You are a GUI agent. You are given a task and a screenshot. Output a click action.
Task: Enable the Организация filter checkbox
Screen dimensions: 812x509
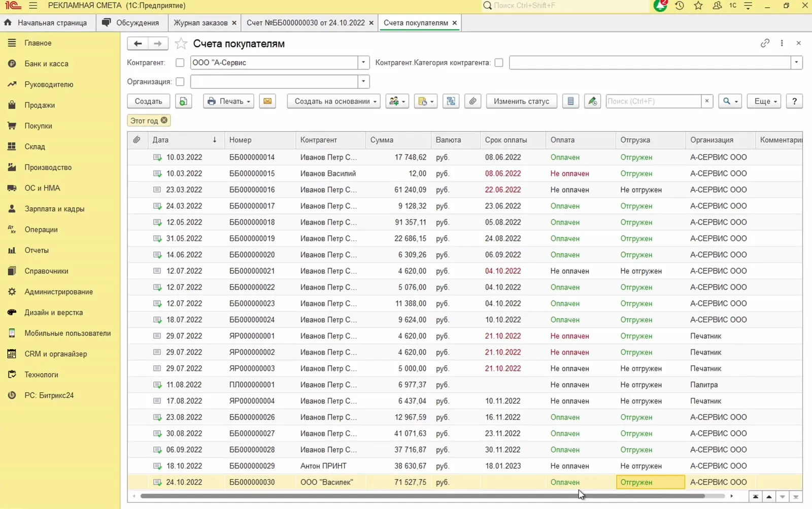point(180,82)
